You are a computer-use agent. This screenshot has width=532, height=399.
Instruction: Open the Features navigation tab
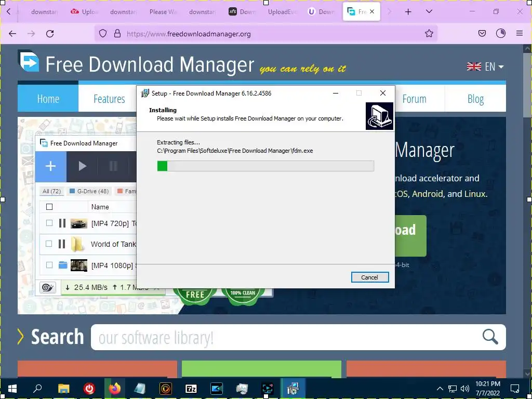point(109,99)
